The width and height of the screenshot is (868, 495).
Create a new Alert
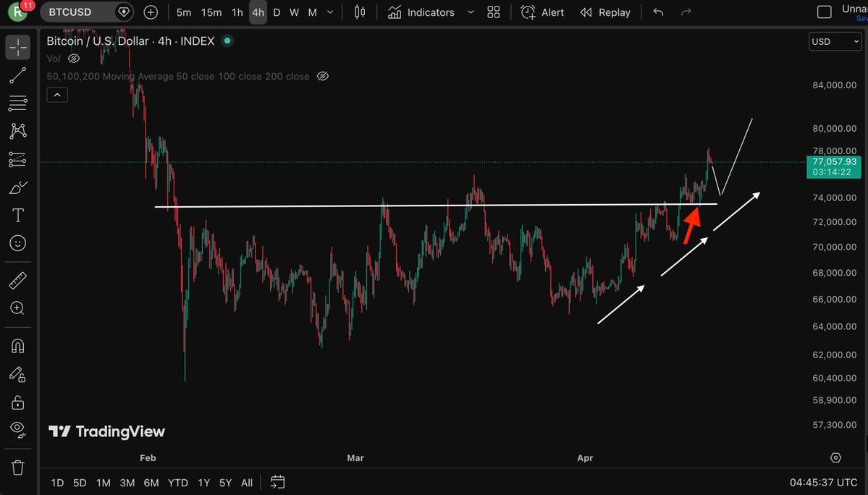543,12
